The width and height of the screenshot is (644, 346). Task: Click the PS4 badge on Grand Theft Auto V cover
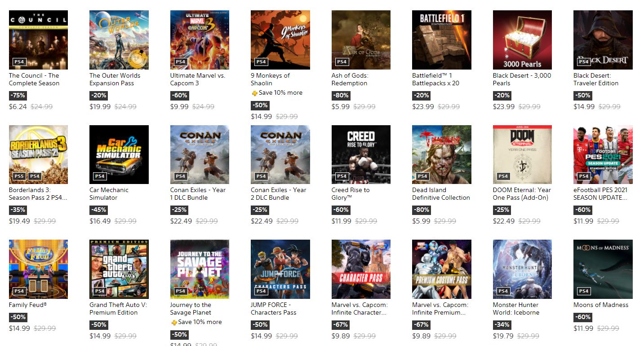tap(100, 291)
